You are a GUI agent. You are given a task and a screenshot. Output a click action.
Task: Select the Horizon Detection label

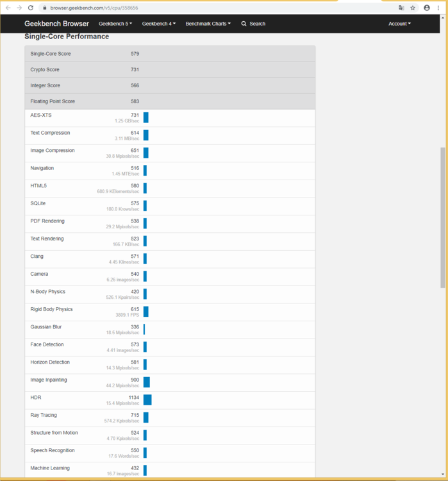pyautogui.click(x=50, y=362)
